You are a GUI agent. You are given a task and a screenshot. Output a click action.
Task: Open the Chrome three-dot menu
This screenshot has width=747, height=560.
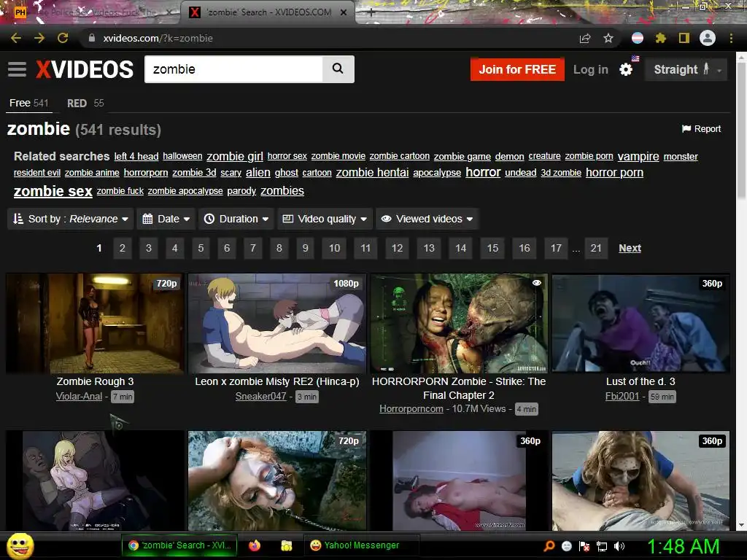731,38
